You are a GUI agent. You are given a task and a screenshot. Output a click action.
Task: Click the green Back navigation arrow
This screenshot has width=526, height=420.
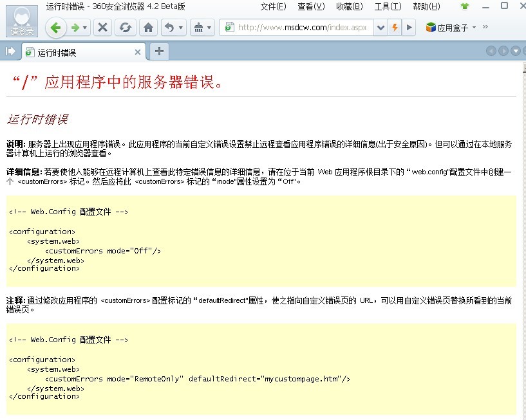[55, 28]
